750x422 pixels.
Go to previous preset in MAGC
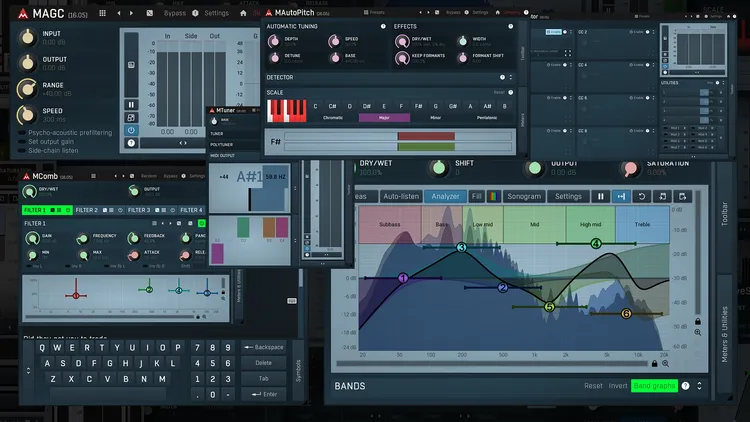point(119,13)
